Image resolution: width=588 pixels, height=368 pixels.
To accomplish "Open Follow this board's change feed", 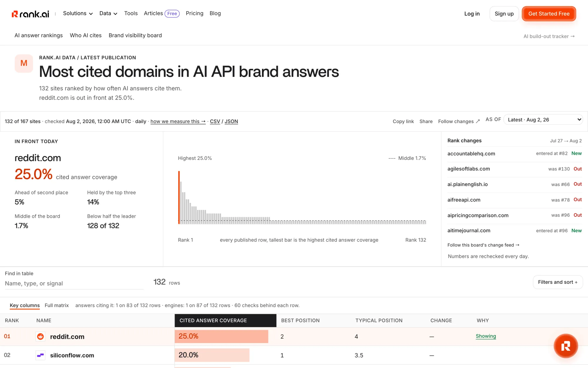I will click(x=483, y=245).
